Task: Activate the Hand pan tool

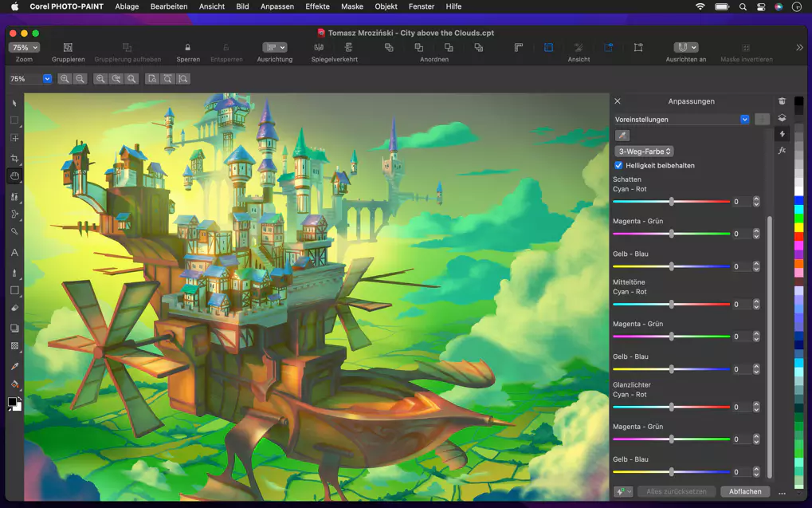Action: coord(14,177)
